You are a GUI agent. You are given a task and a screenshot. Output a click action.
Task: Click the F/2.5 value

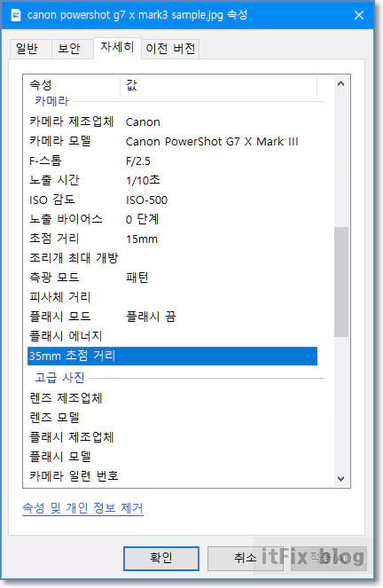coord(138,161)
